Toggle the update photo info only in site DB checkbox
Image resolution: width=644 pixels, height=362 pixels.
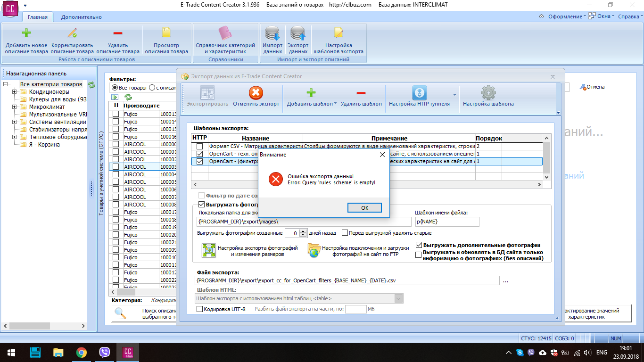(x=419, y=255)
